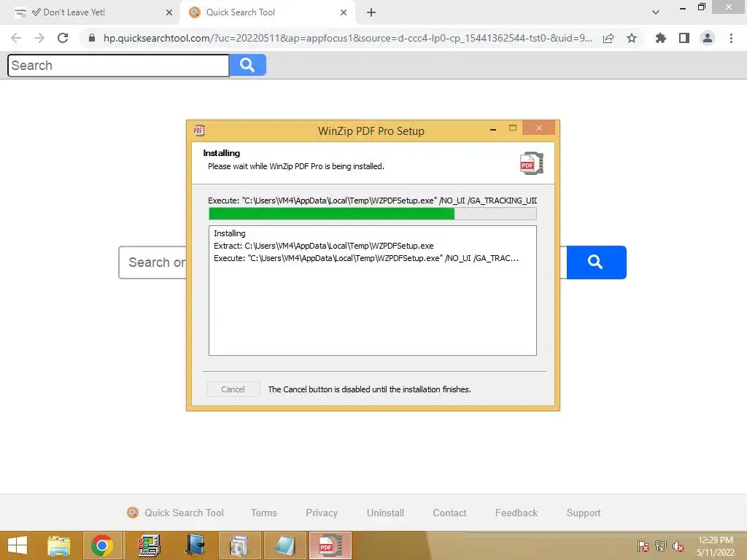Open the notepad-style taskbar icon
747x560 pixels.
point(285,545)
